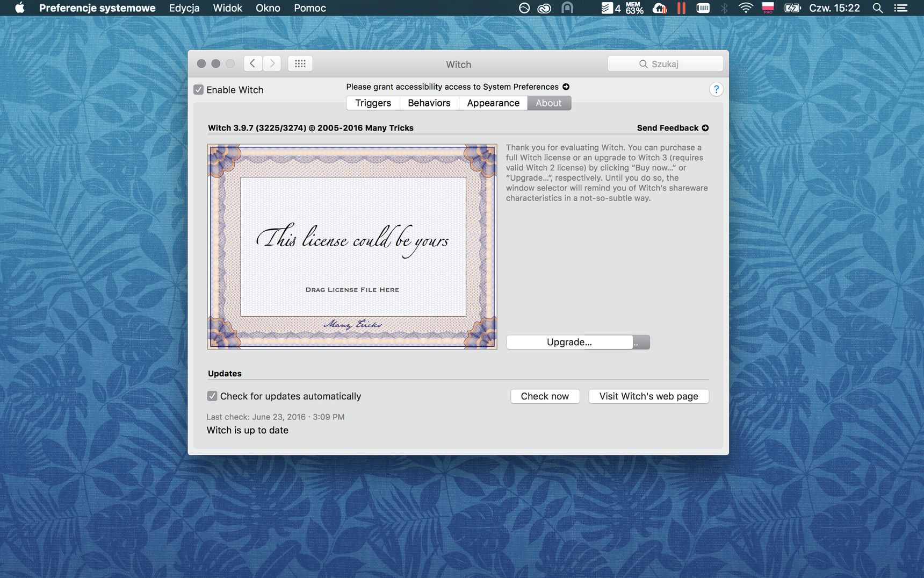The height and width of the screenshot is (578, 924).
Task: Click the Check now button
Action: coord(545,396)
